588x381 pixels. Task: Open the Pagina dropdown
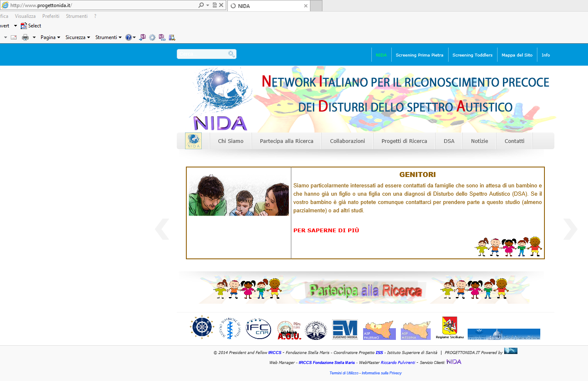tap(50, 37)
